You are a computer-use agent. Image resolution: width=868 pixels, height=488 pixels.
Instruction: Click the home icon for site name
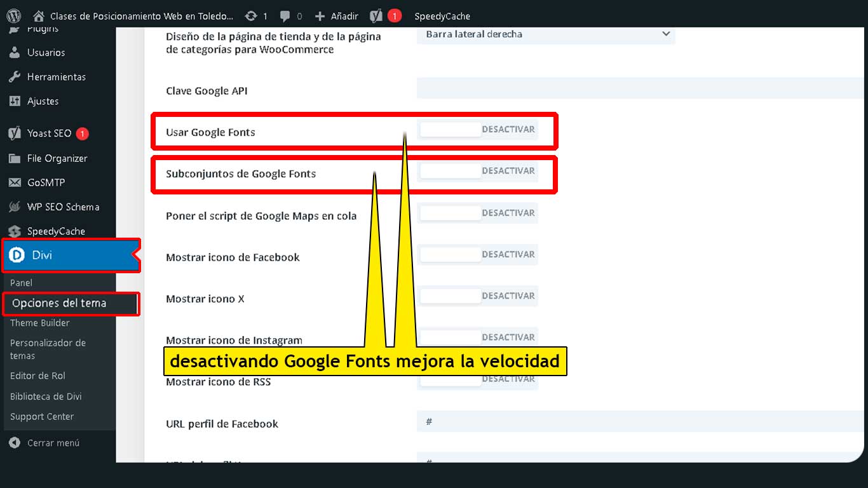[39, 16]
